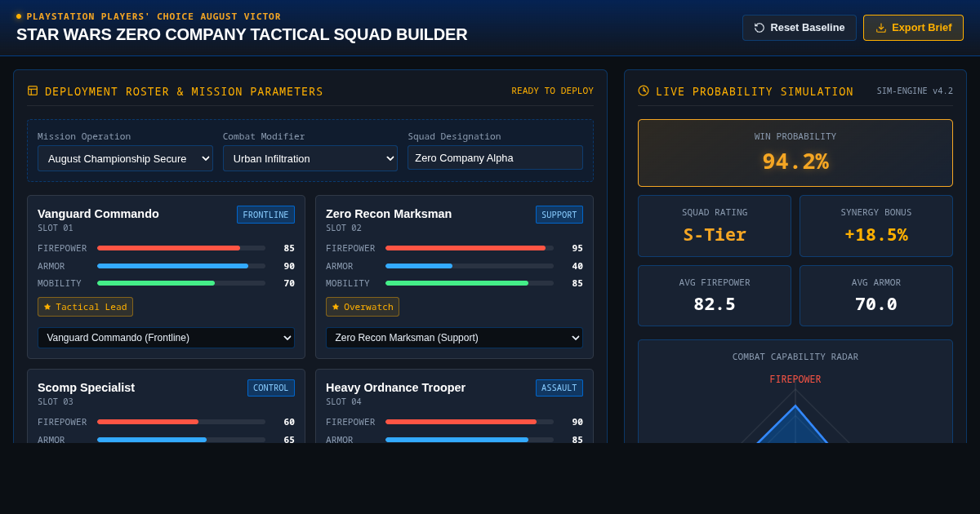
Task: Click the Combat Capability Radar heading
Action: click(795, 357)
